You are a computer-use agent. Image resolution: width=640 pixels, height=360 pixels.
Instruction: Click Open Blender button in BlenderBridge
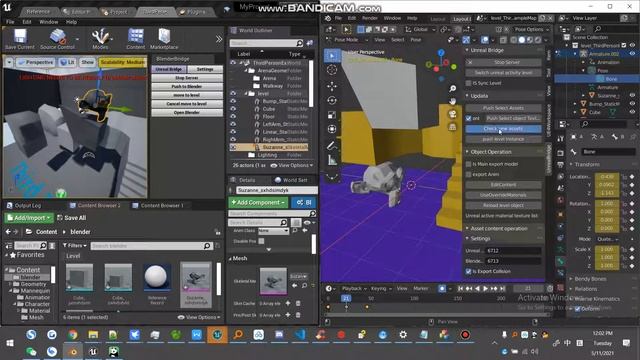coord(187,112)
